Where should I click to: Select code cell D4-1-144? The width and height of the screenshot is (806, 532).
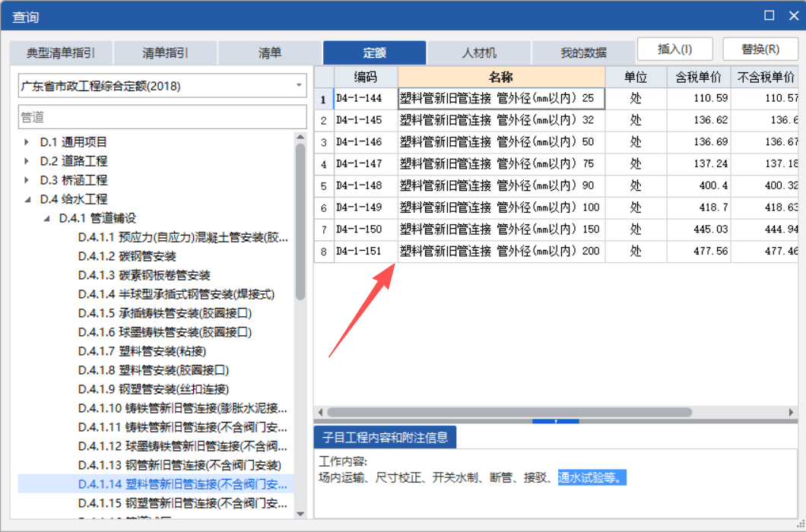tap(366, 98)
